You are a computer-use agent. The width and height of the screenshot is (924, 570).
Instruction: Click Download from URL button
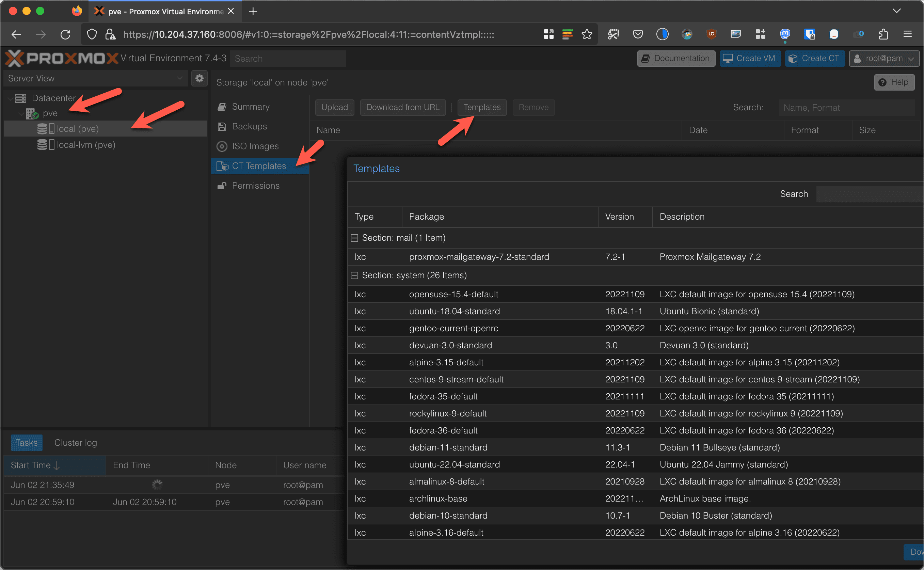pos(403,108)
